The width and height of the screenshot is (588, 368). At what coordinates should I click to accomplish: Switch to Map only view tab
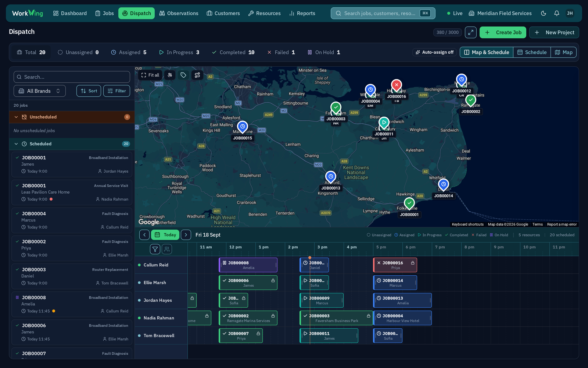click(563, 52)
